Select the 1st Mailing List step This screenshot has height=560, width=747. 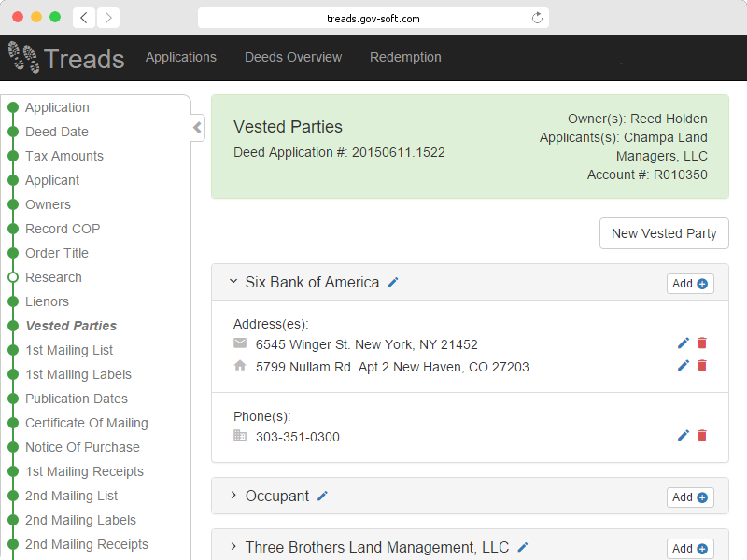click(69, 350)
